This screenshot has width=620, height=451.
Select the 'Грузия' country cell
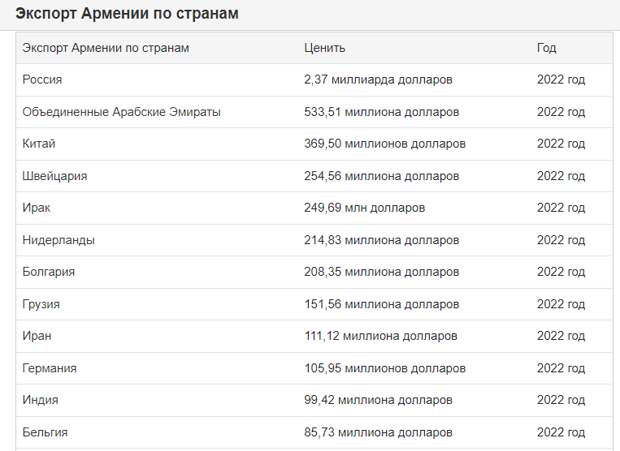point(41,304)
